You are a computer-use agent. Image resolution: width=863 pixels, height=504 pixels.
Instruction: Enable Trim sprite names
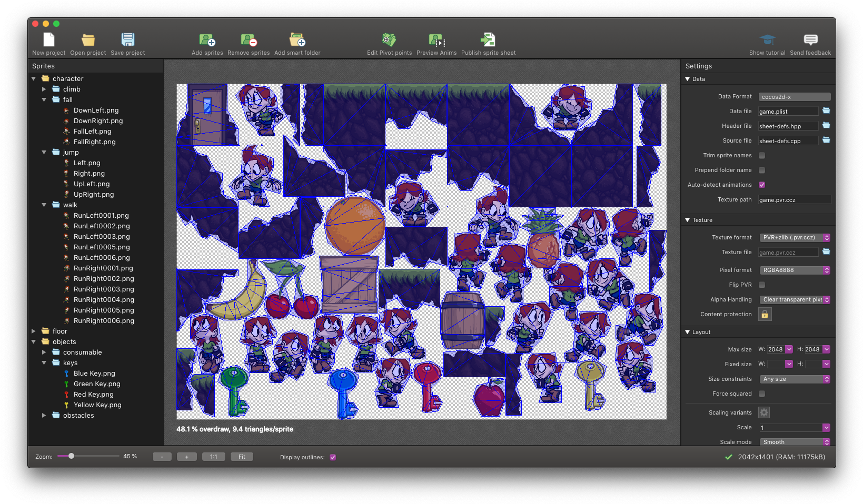point(761,155)
